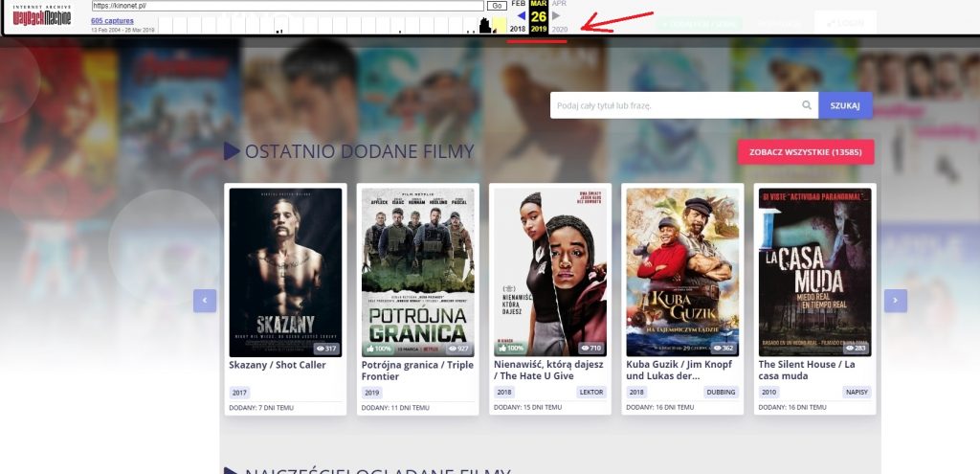This screenshot has width=980, height=474.
Task: Go to previous capture with blue left arrow
Action: coord(521,15)
